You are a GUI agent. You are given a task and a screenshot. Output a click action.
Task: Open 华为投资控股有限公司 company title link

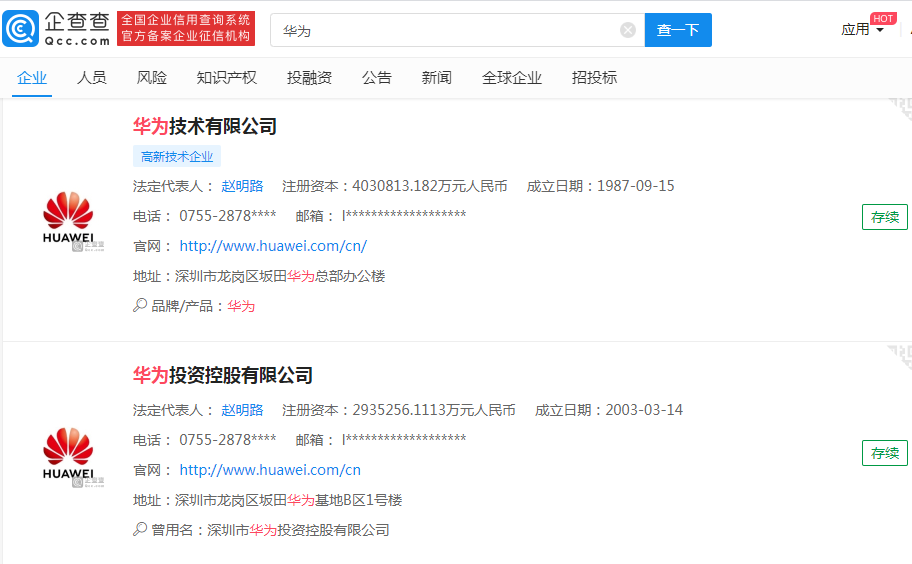223,375
